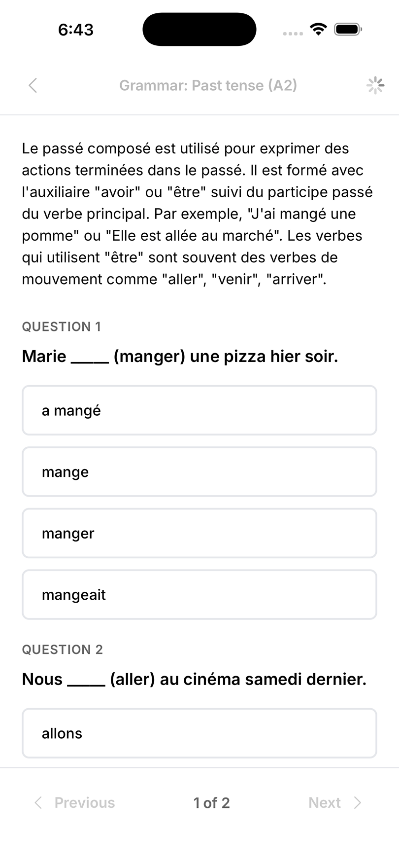Viewport: 399px width, 868px height.
Task: Select the "mangeait" answer option
Action: 199,595
